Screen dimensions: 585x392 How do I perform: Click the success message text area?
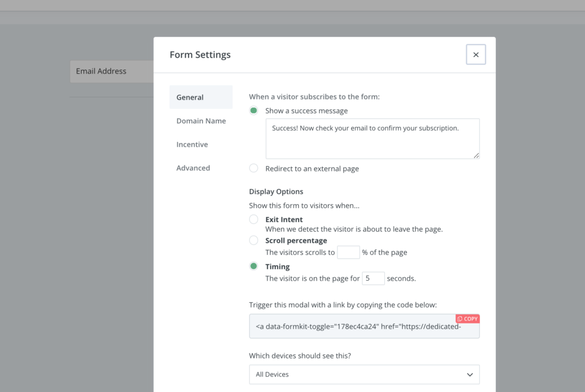372,139
